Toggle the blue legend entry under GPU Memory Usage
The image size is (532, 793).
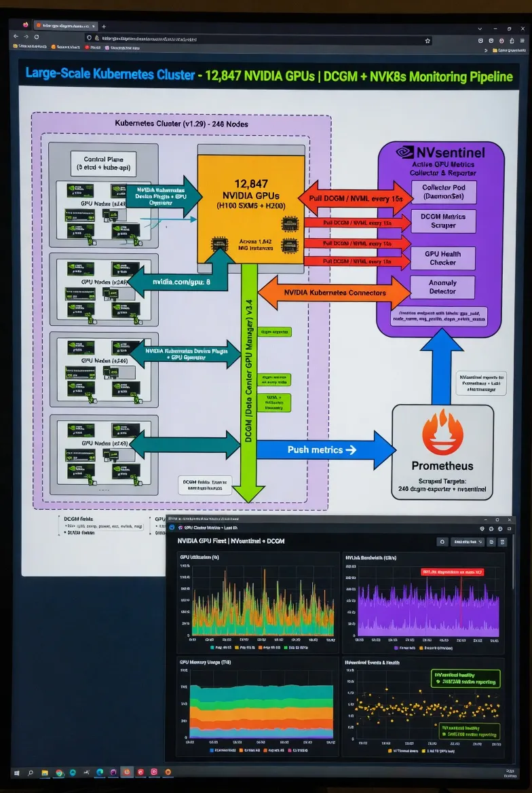point(221,750)
